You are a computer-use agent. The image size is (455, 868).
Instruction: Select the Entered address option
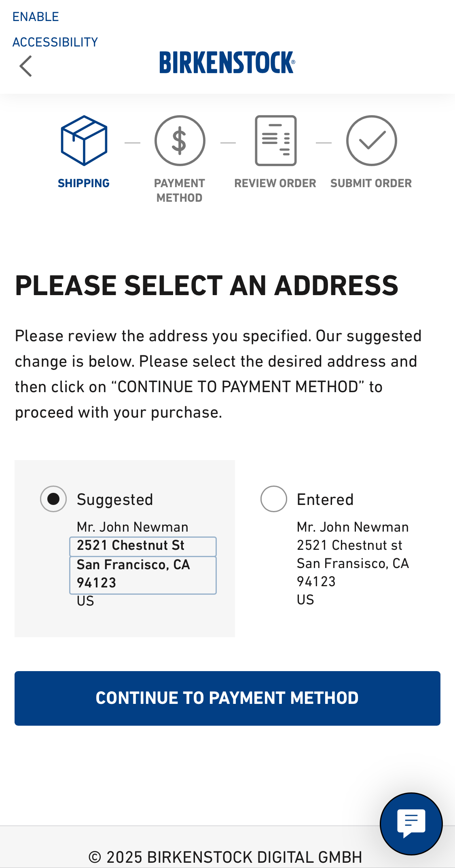pyautogui.click(x=273, y=499)
